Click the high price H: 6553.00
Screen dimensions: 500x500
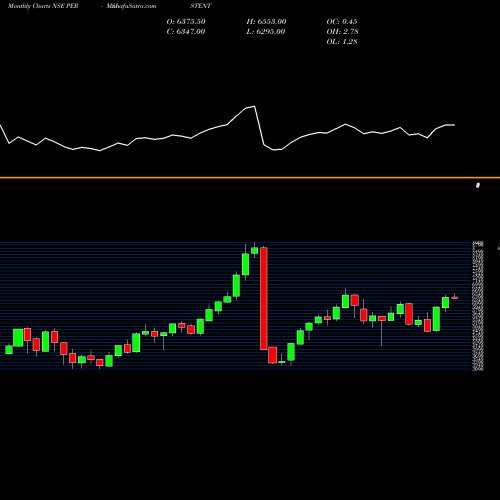click(x=266, y=22)
